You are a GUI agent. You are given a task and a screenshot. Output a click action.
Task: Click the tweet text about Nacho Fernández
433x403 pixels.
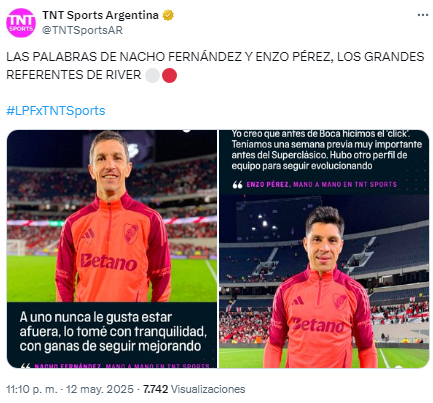tap(215, 66)
